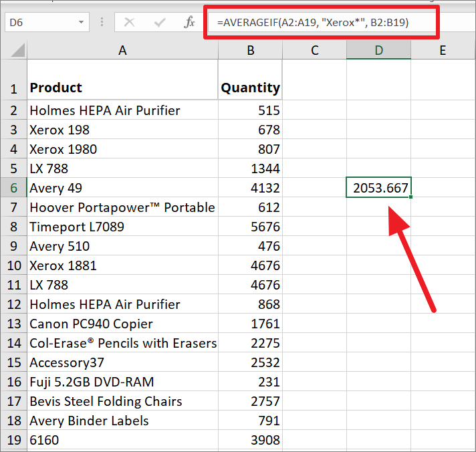The width and height of the screenshot is (476, 452).
Task: Click the formula bar resize dots handle
Action: pos(102,22)
